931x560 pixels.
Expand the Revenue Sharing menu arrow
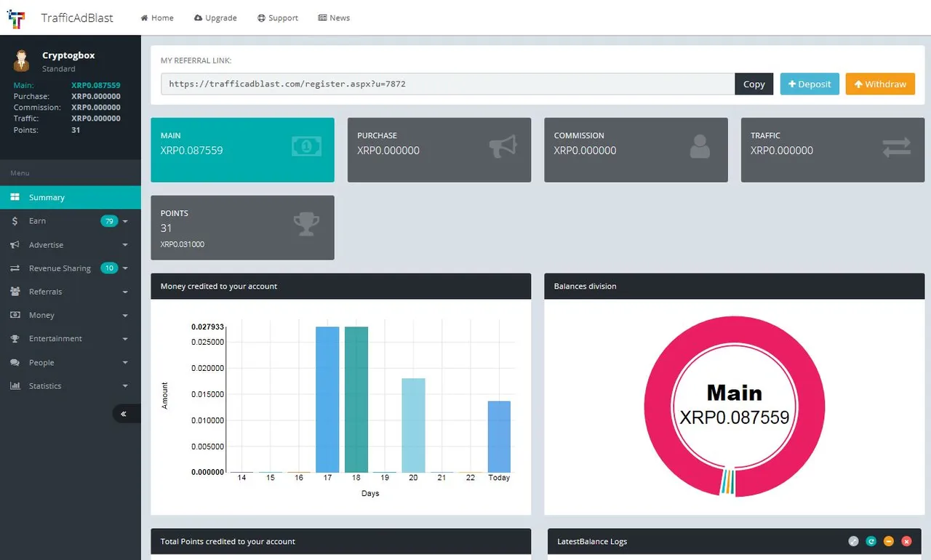125,268
